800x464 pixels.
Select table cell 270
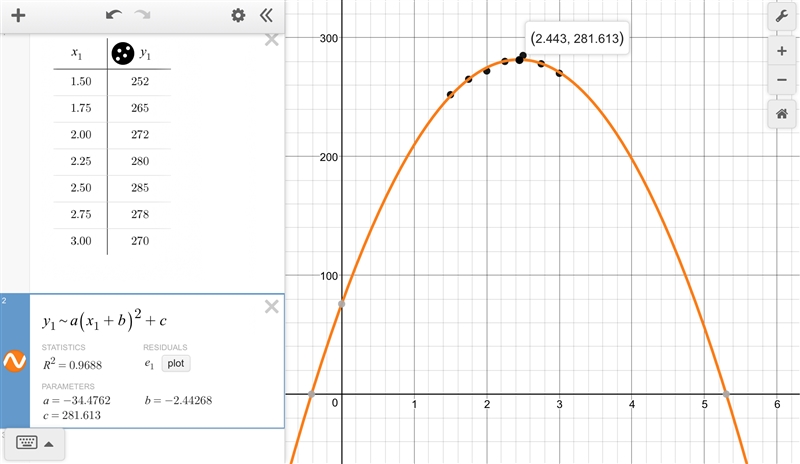pos(139,241)
